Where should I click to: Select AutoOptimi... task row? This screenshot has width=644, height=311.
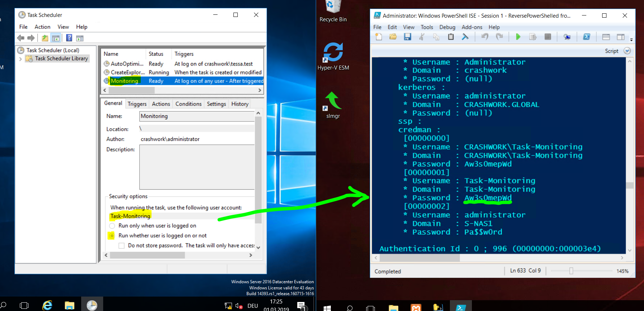183,64
